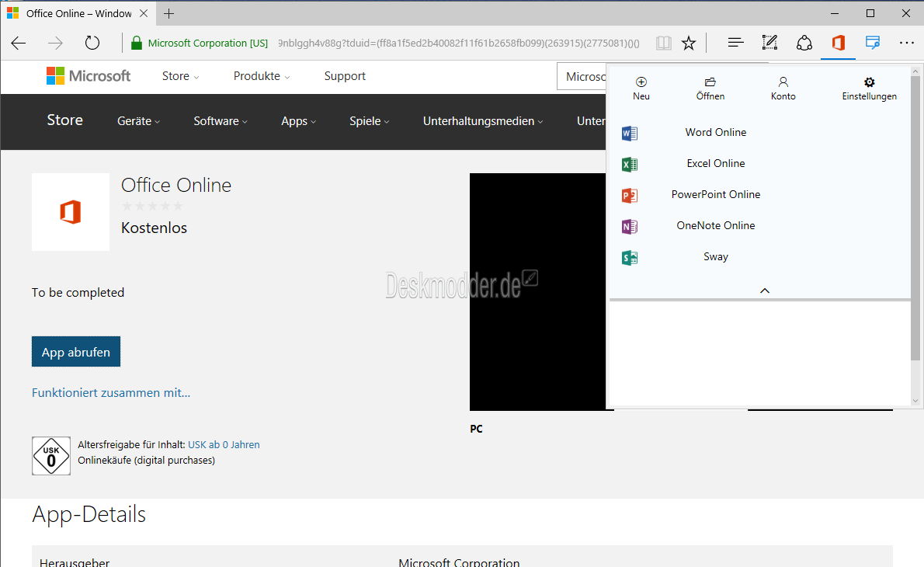Screen dimensions: 924x567
Task: Click the To be completed description text
Action: 78,293
